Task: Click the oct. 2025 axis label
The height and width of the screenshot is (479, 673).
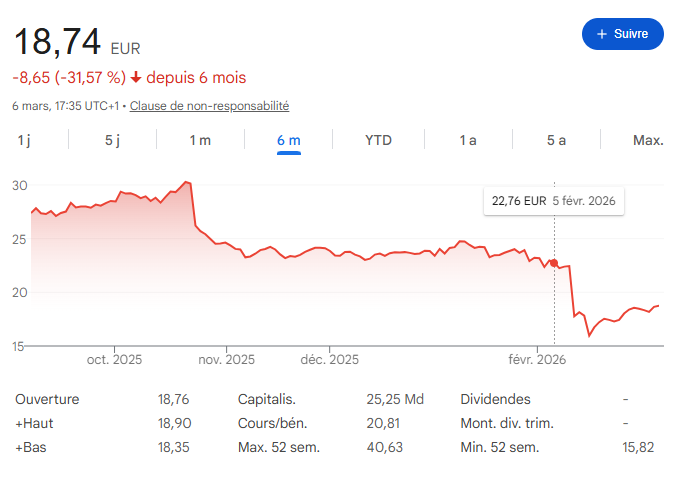Action: coord(114,360)
